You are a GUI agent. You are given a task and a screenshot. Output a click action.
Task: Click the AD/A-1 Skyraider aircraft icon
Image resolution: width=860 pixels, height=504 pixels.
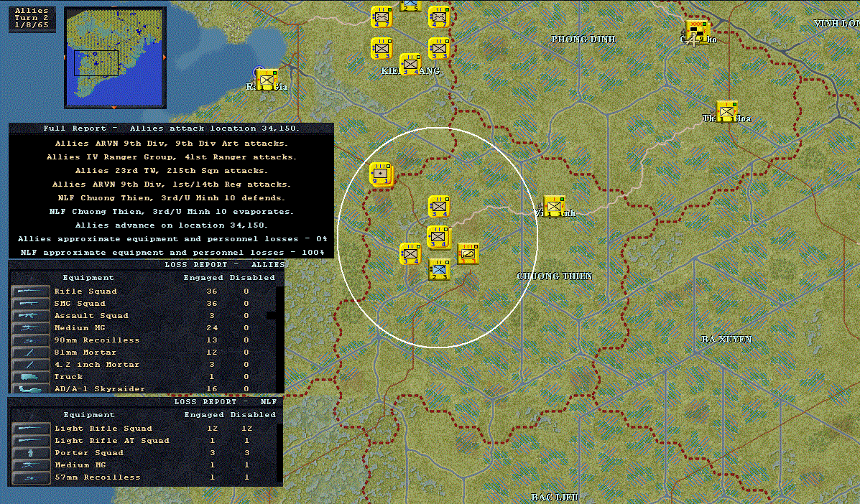tap(31, 388)
